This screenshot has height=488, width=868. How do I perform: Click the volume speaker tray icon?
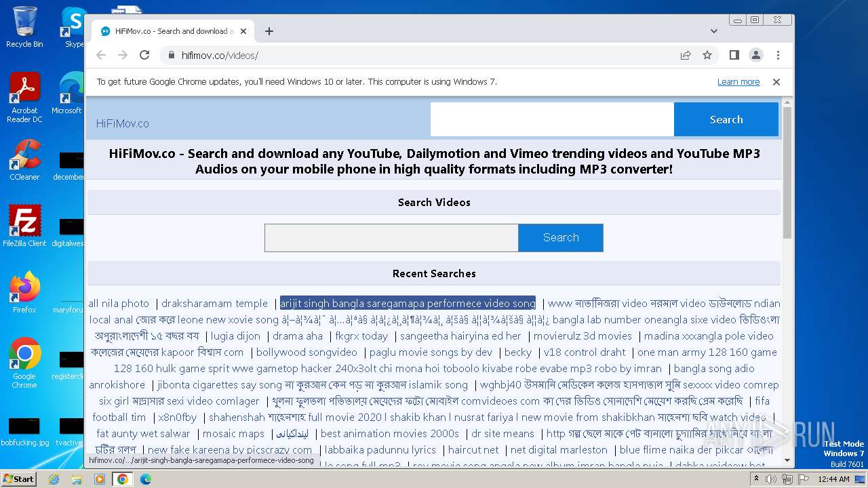click(771, 479)
